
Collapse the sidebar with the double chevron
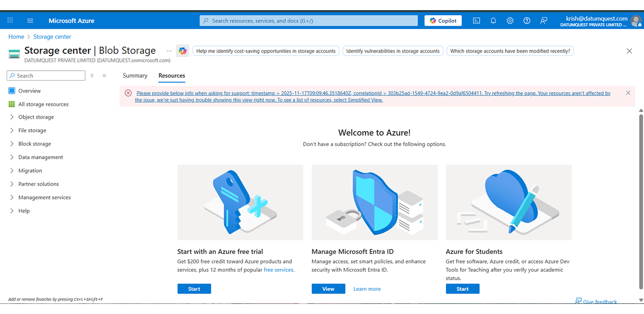104,75
